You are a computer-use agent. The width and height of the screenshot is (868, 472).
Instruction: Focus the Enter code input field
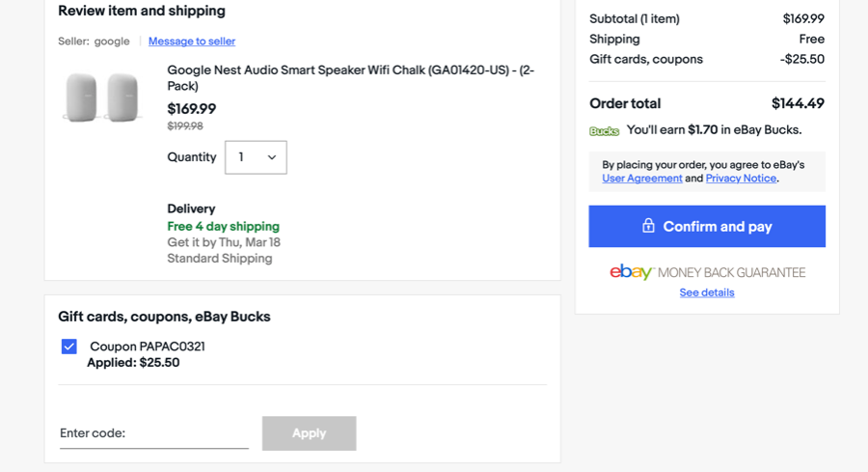coord(154,433)
